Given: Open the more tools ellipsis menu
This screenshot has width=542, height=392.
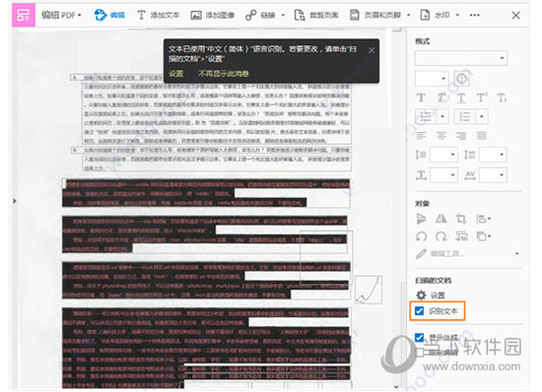Looking at the screenshot, I should (475, 15).
